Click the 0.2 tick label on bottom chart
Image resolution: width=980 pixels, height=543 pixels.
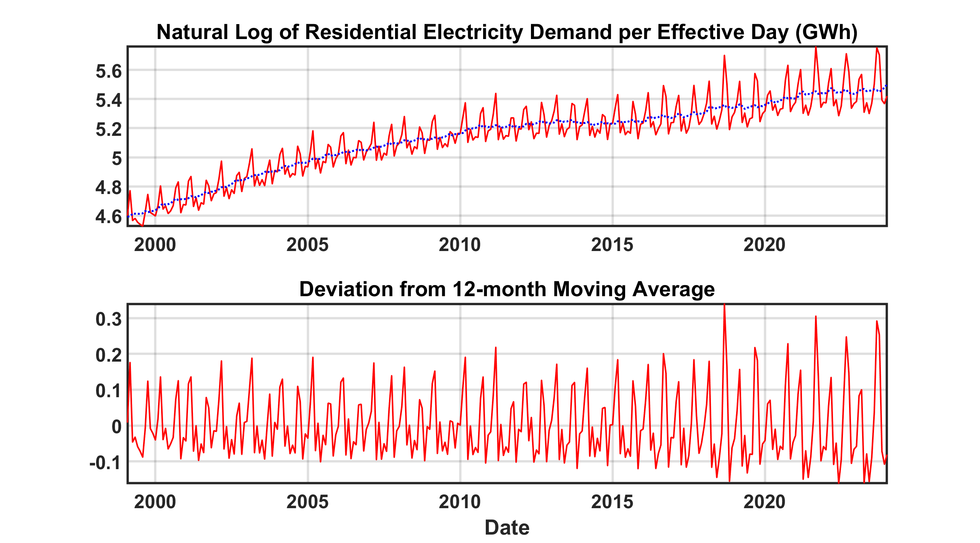pyautogui.click(x=109, y=355)
